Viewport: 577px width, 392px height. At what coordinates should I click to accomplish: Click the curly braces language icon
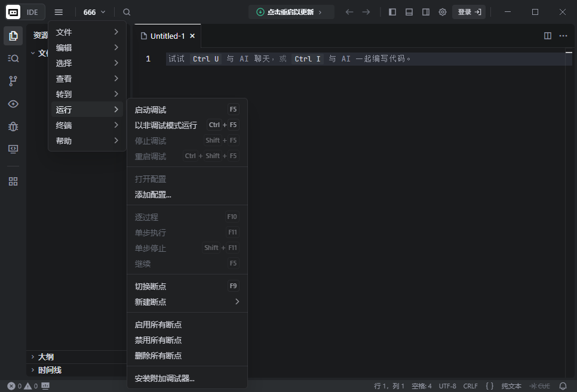pos(489,386)
